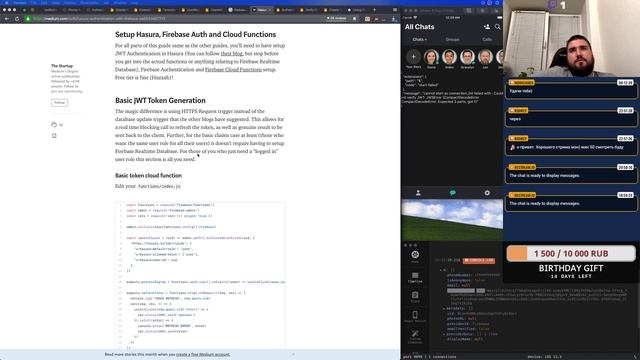Tap the add contact icon in All Chats

[487, 27]
